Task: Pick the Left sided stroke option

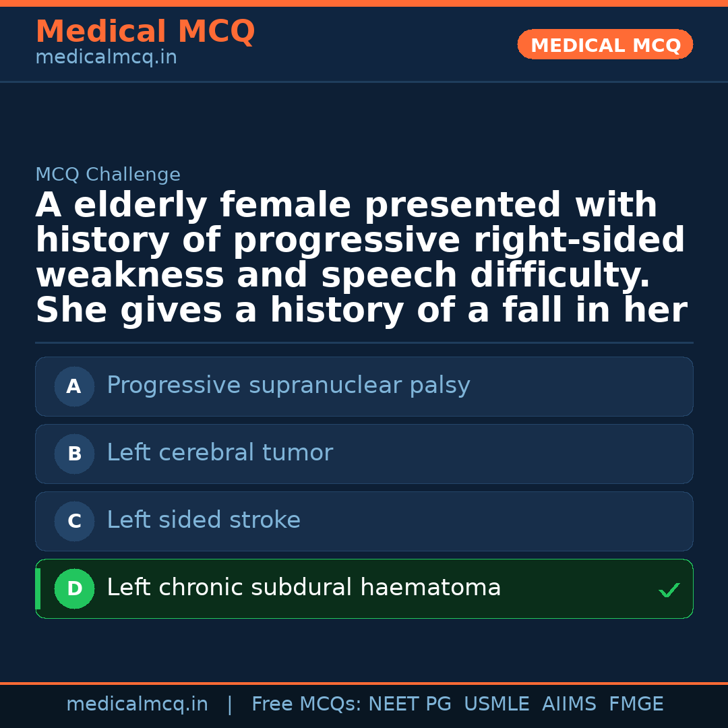Action: coord(204,520)
